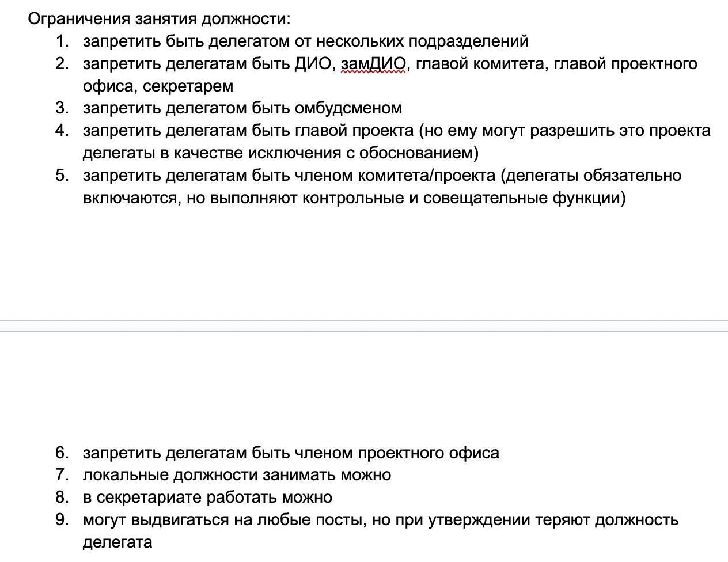Click the text "в секретариате работать можно"
Viewport: 728px width, 562px height.
coord(207,498)
